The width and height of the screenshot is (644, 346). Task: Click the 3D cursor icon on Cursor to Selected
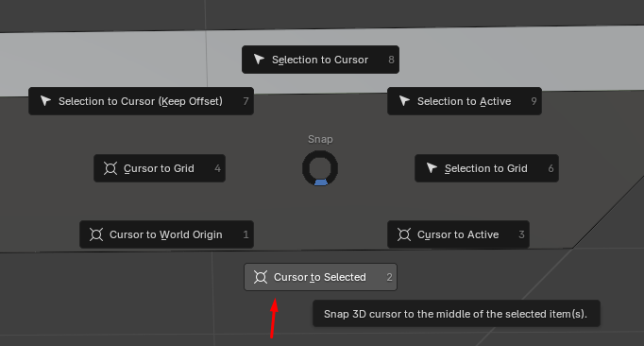click(261, 277)
